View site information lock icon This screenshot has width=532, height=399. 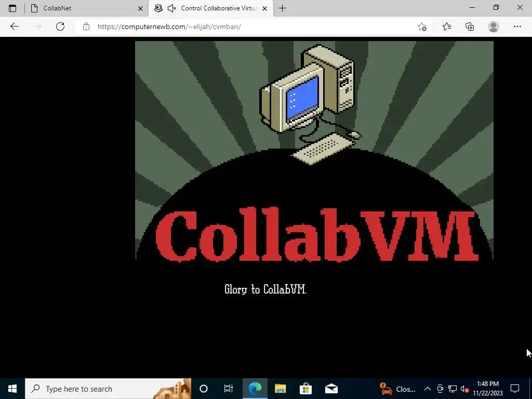click(86, 26)
